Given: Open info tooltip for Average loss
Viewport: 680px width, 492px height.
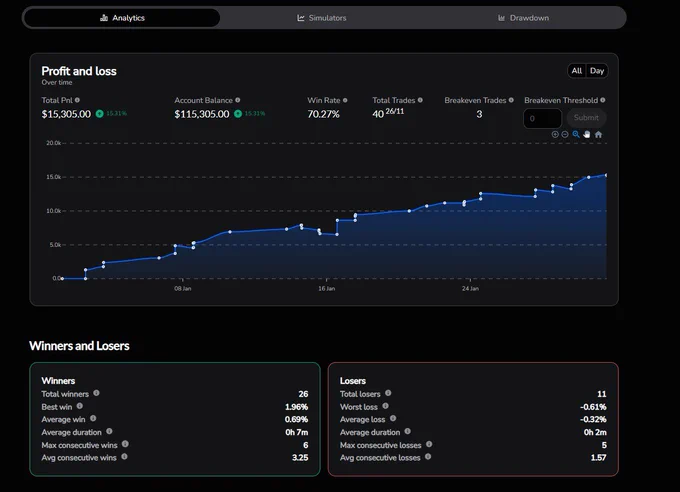Looking at the screenshot, I should pos(393,419).
